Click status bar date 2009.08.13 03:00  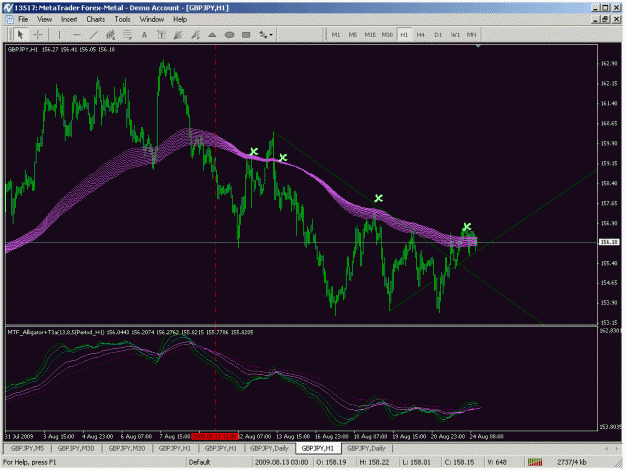(x=281, y=462)
